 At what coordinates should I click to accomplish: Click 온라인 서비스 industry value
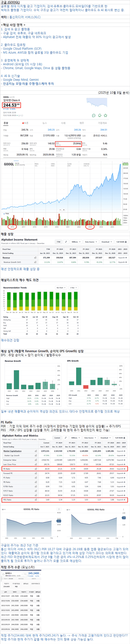coord(100,136)
